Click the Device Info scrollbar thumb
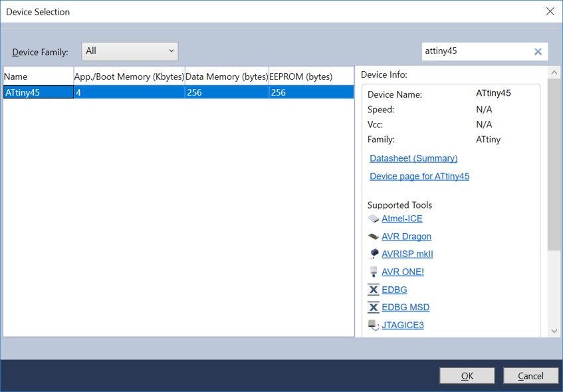This screenshot has height=392, width=563. pyautogui.click(x=554, y=165)
